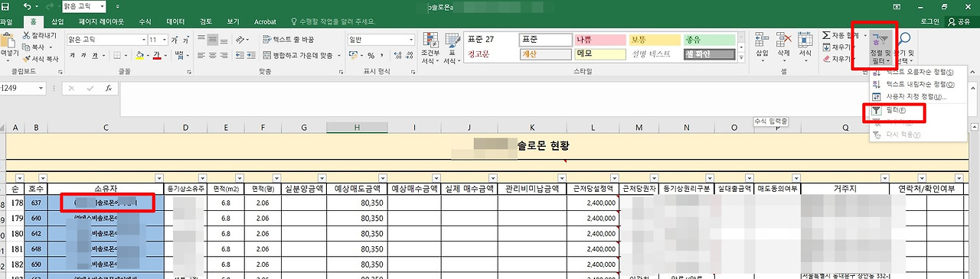Viewport: 980px width, 279px height.
Task: Open the 삽입 ribbon tab
Action: 57,23
